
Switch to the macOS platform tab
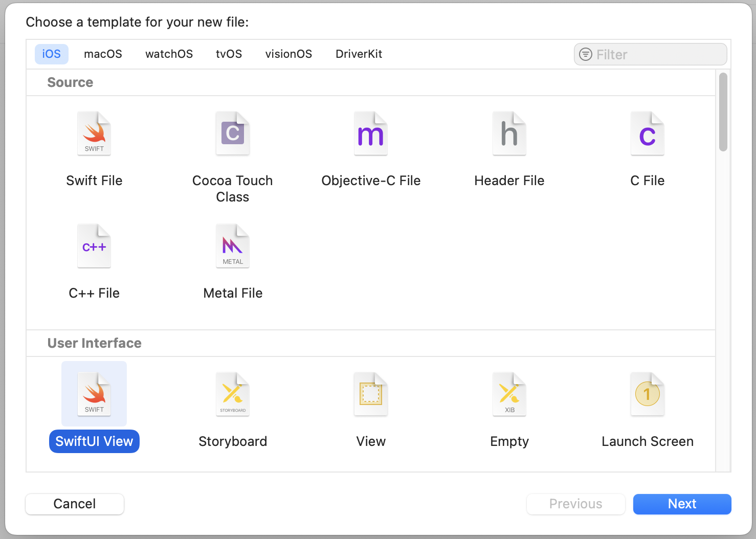[103, 54]
